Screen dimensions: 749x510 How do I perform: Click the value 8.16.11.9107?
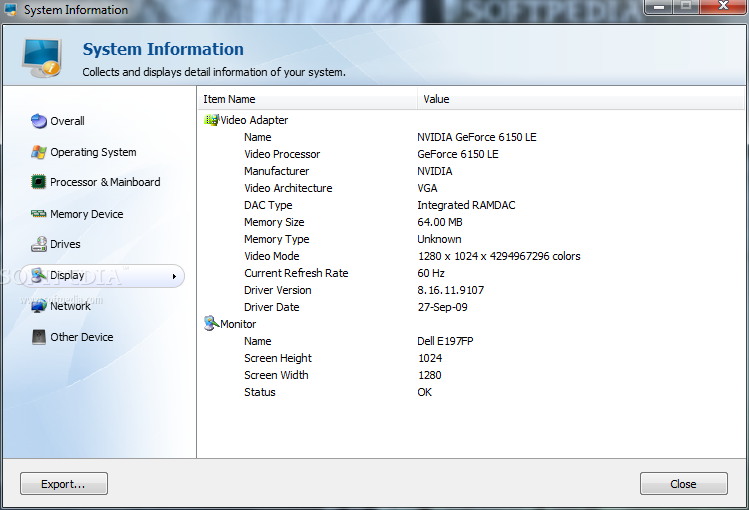click(x=450, y=290)
